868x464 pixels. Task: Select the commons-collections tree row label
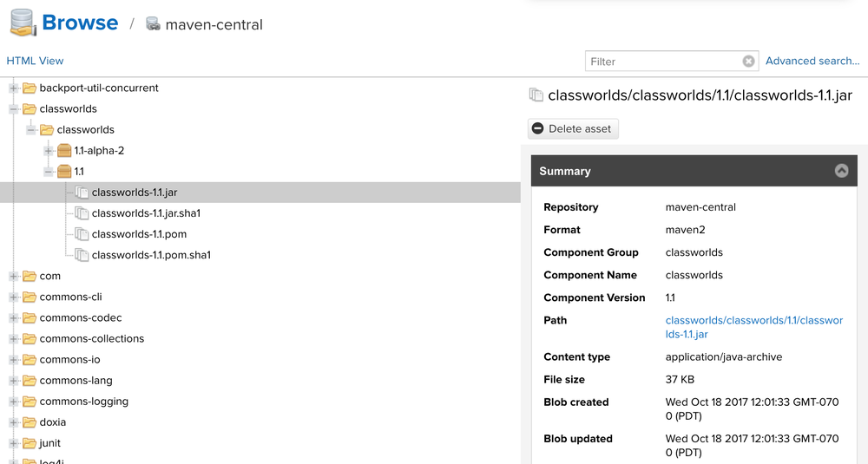(92, 338)
